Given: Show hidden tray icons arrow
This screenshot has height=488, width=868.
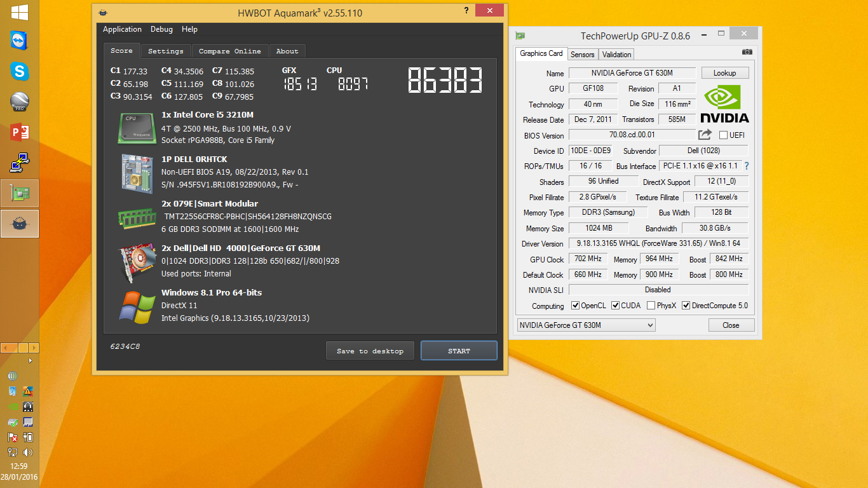Looking at the screenshot, I should tap(30, 360).
